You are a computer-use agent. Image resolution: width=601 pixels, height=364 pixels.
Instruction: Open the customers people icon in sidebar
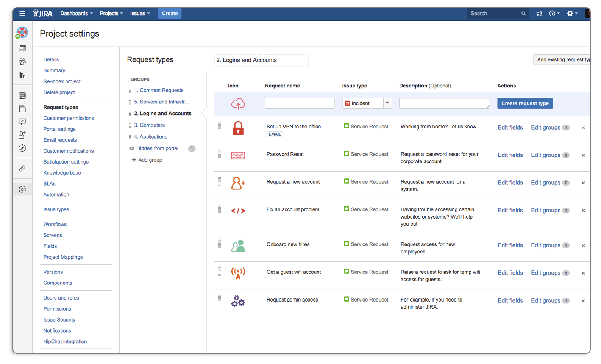(22, 62)
